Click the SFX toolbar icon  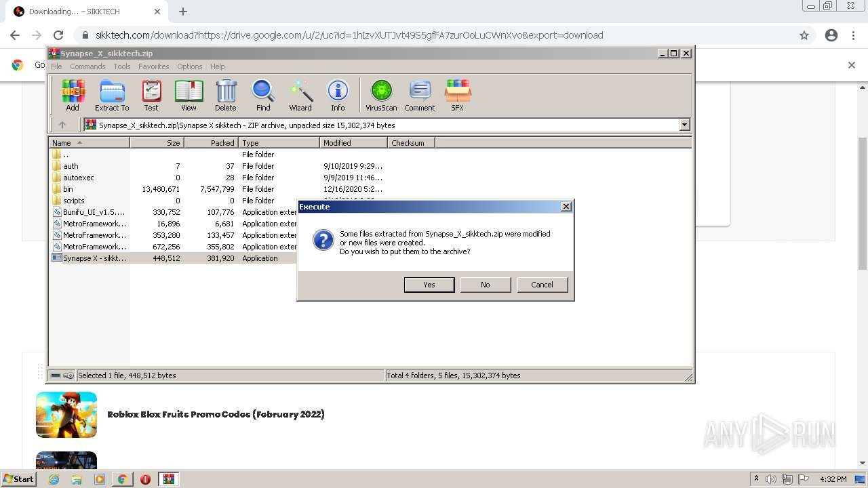click(458, 95)
